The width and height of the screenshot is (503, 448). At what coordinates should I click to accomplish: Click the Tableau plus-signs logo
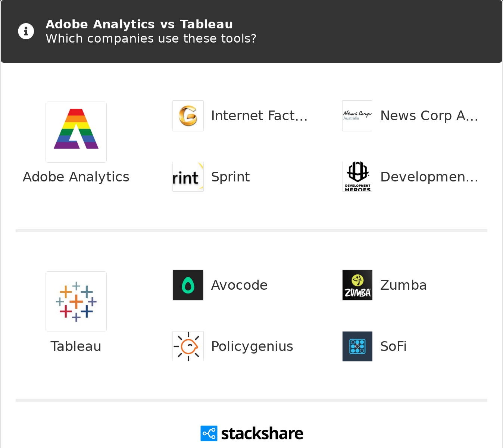pos(76,301)
